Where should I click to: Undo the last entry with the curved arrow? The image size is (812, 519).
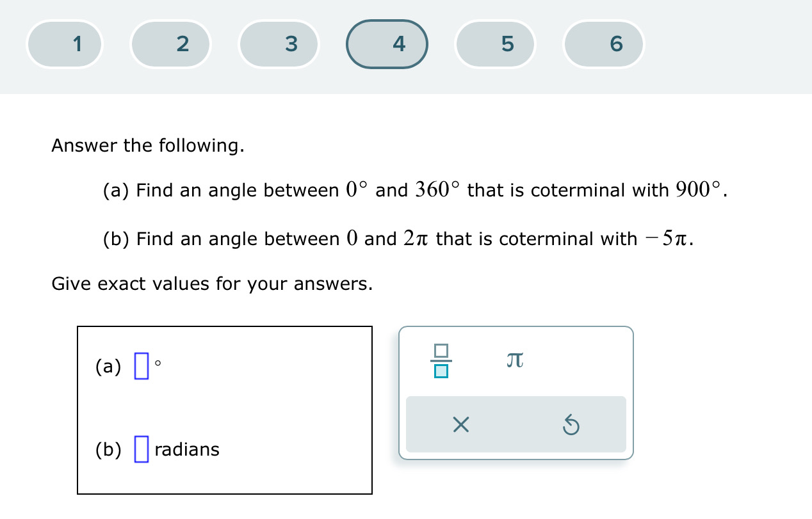pyautogui.click(x=571, y=424)
